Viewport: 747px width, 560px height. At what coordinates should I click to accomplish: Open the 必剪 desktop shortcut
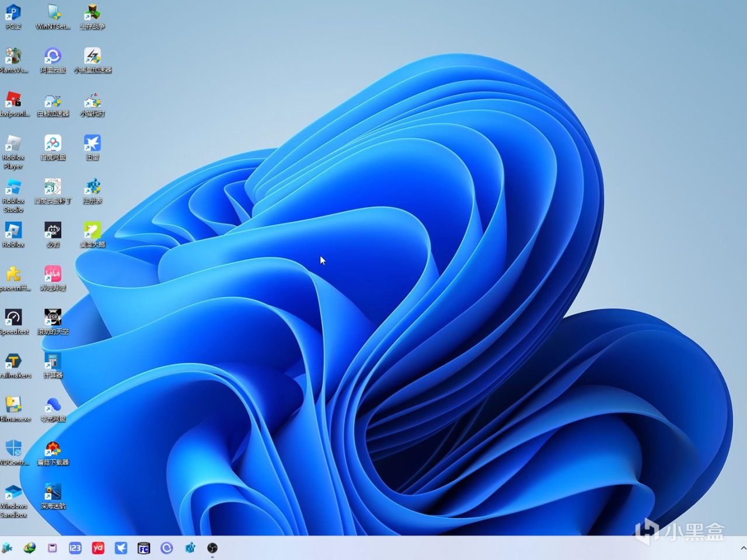[53, 235]
